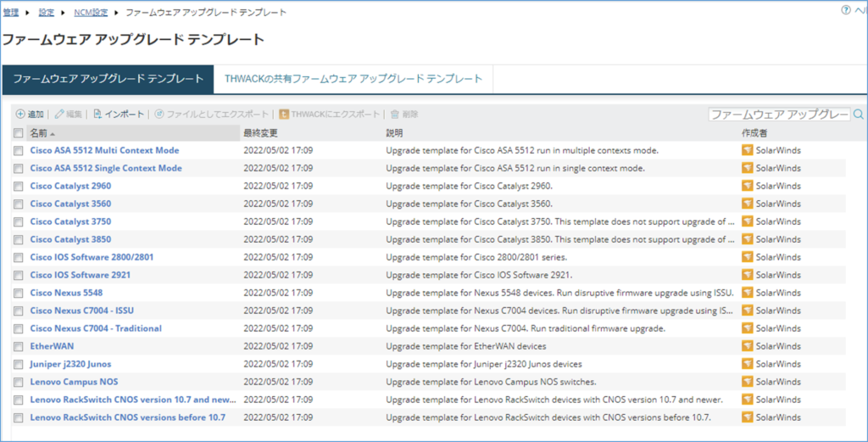Go to 管理 breadcrumb link
This screenshot has width=868, height=442.
[x=11, y=12]
